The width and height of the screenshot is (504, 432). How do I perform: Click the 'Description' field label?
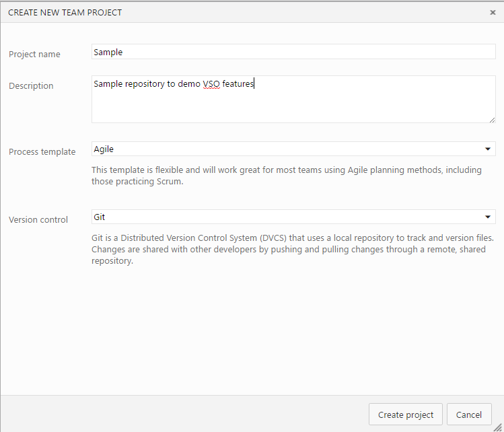pos(31,86)
